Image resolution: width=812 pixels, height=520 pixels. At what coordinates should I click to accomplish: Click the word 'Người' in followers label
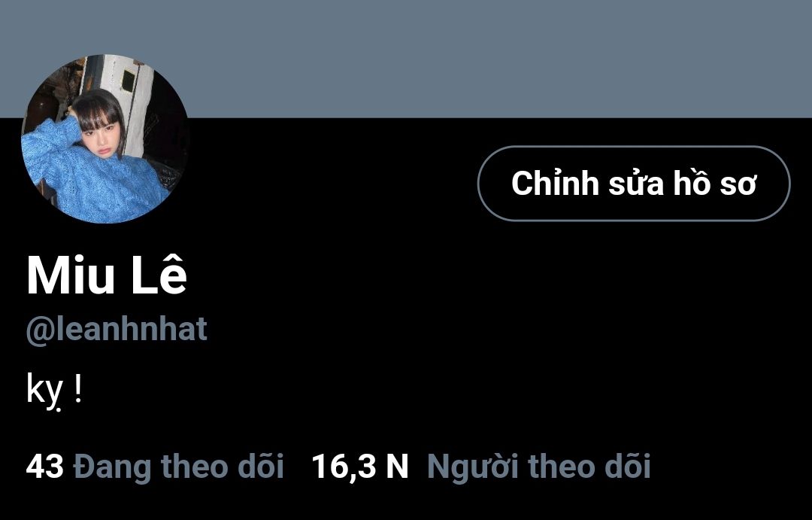472,466
